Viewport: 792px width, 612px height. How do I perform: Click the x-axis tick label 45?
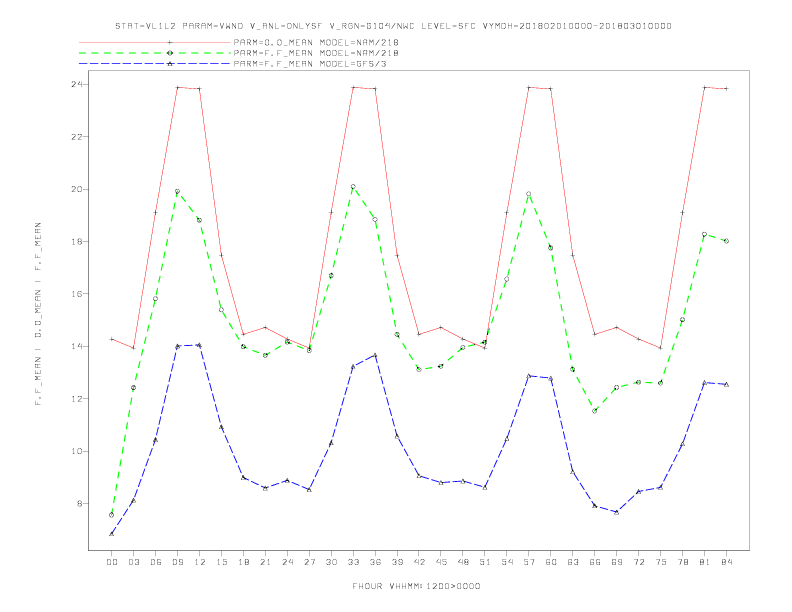click(x=441, y=562)
